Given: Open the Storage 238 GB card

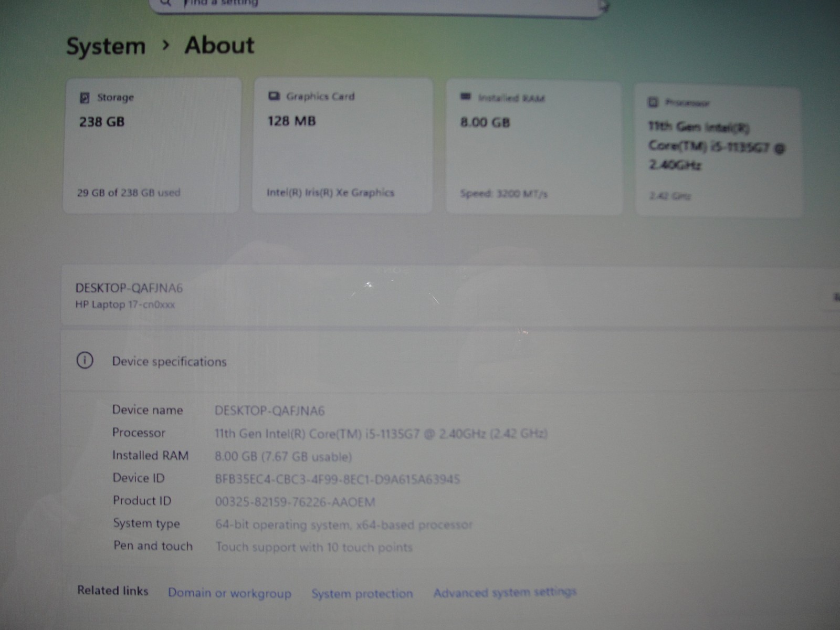Looking at the screenshot, I should pyautogui.click(x=152, y=145).
